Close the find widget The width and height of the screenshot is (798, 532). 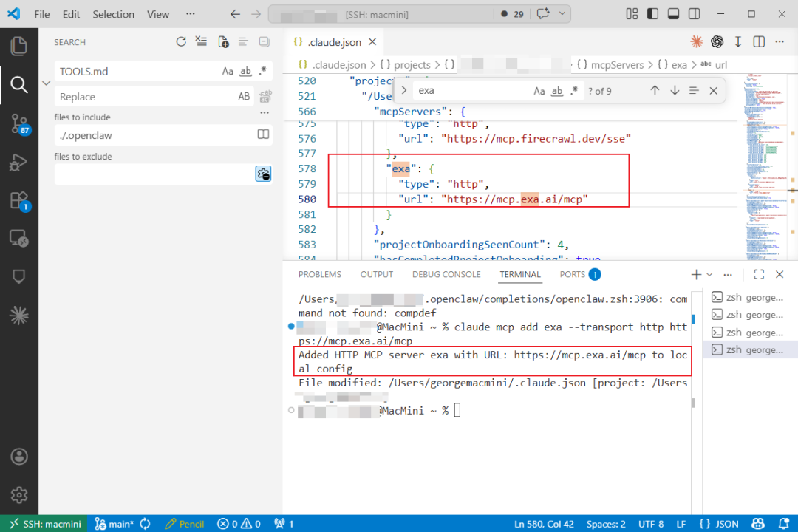713,91
